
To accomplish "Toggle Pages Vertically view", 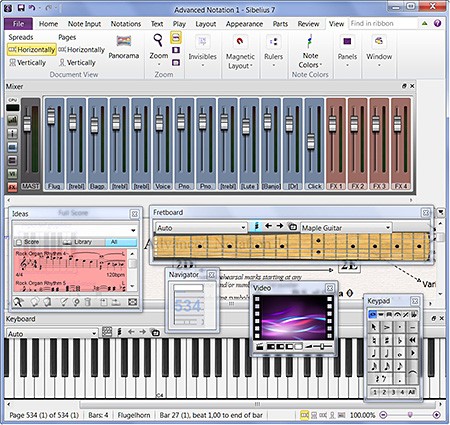I will click(77, 62).
